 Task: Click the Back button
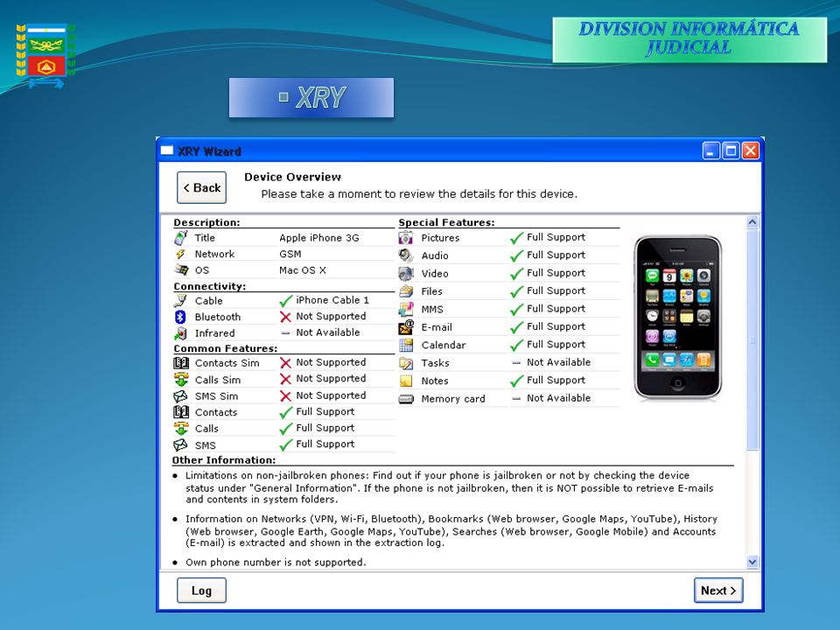click(x=201, y=187)
